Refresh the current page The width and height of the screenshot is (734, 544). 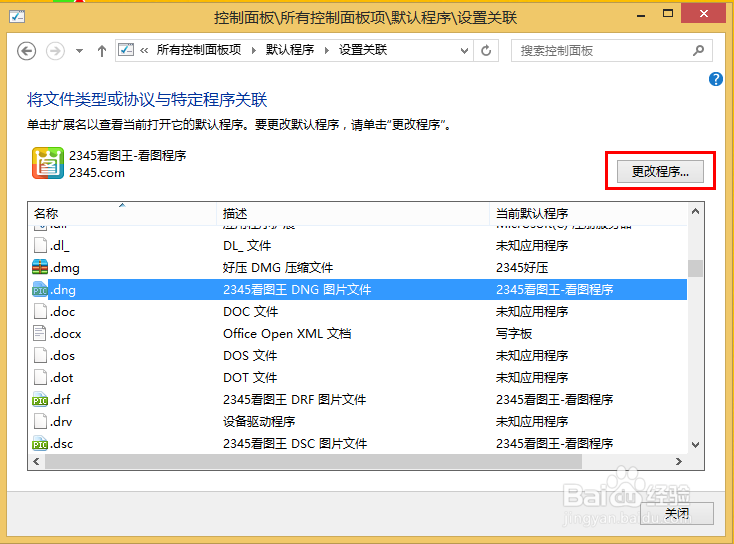click(486, 51)
